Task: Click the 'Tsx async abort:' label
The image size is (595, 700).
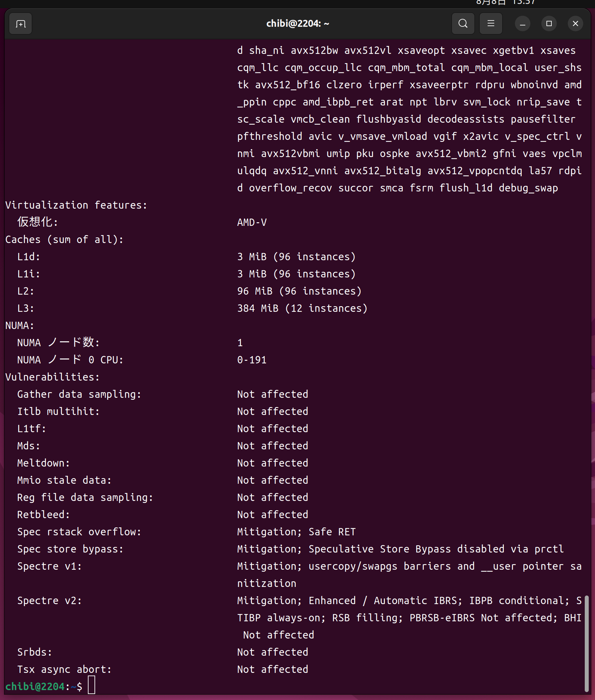Action: pyautogui.click(x=64, y=669)
